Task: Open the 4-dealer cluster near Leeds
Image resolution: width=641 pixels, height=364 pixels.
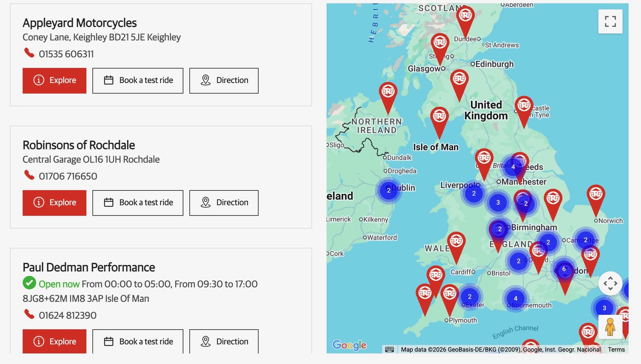Action: tap(513, 167)
